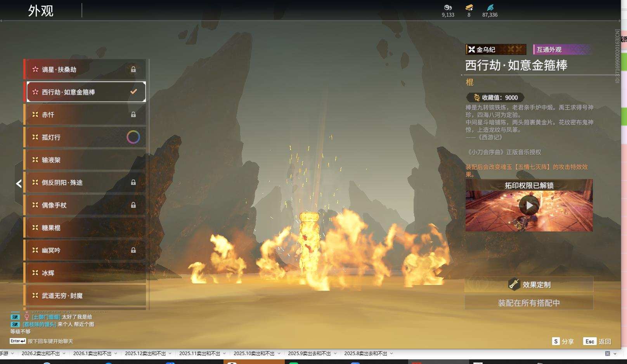Expand dropdown arrow of 手游 sheet tab
627x364 pixels.
12,354
